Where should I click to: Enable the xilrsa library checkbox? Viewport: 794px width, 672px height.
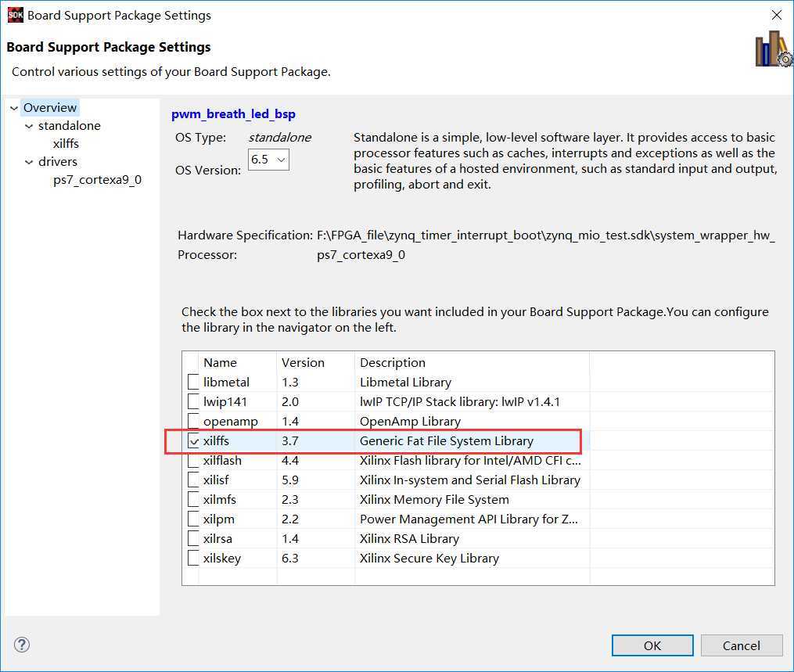point(193,538)
